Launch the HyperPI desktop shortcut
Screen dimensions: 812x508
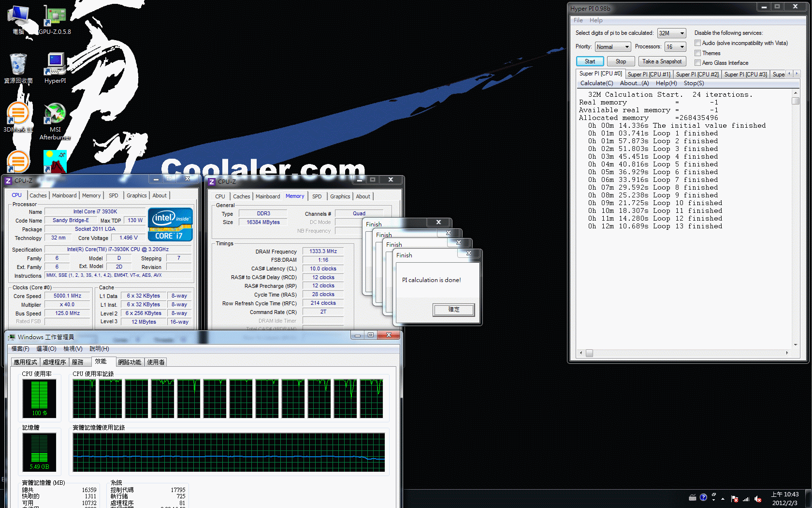(x=55, y=68)
